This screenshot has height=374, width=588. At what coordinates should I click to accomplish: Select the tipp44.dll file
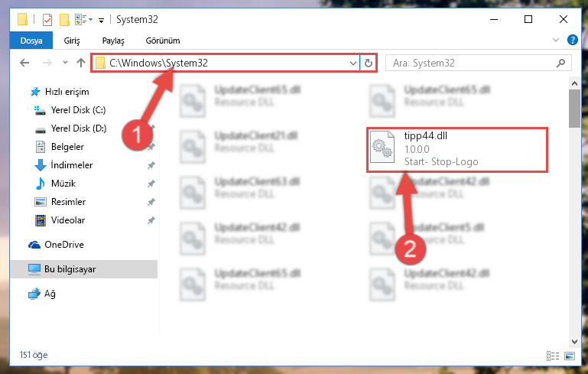457,150
